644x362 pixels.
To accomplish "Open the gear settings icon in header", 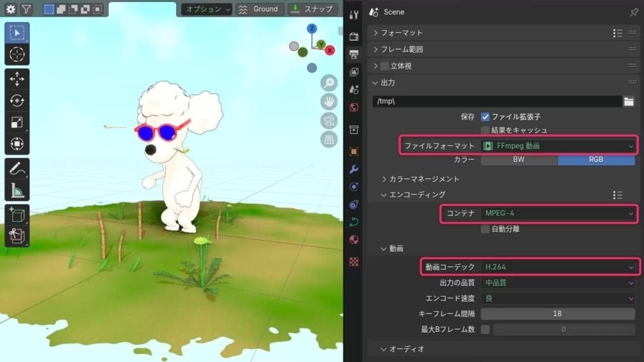I will click(x=11, y=9).
